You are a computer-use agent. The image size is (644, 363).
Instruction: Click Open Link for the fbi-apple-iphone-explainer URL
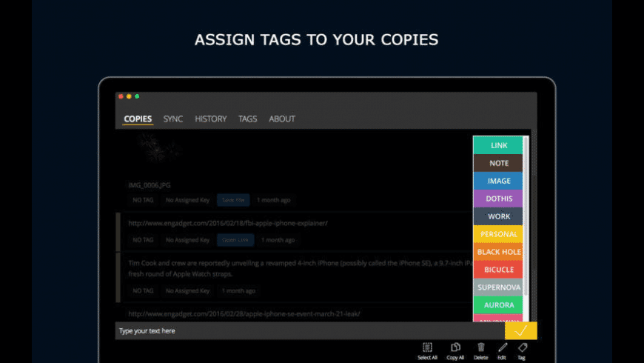click(x=235, y=240)
